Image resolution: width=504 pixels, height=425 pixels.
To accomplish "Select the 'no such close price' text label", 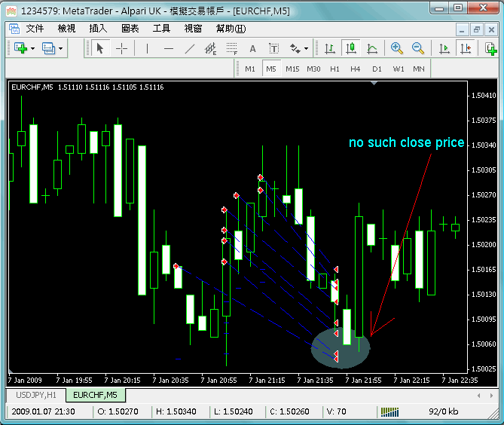I will (x=406, y=142).
